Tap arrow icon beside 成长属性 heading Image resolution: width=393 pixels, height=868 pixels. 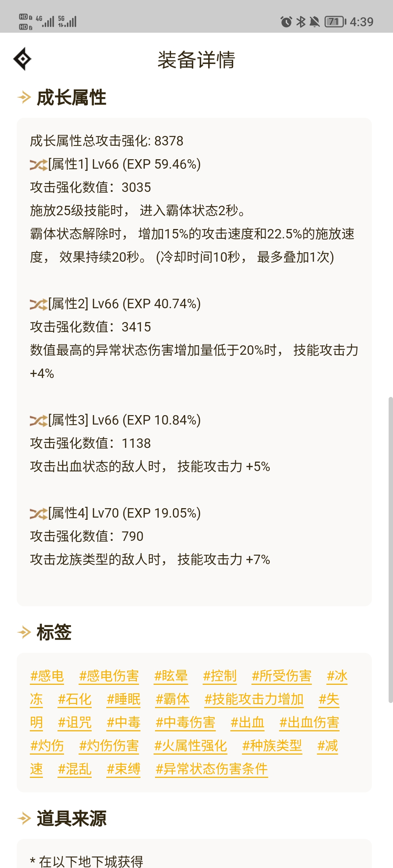24,97
